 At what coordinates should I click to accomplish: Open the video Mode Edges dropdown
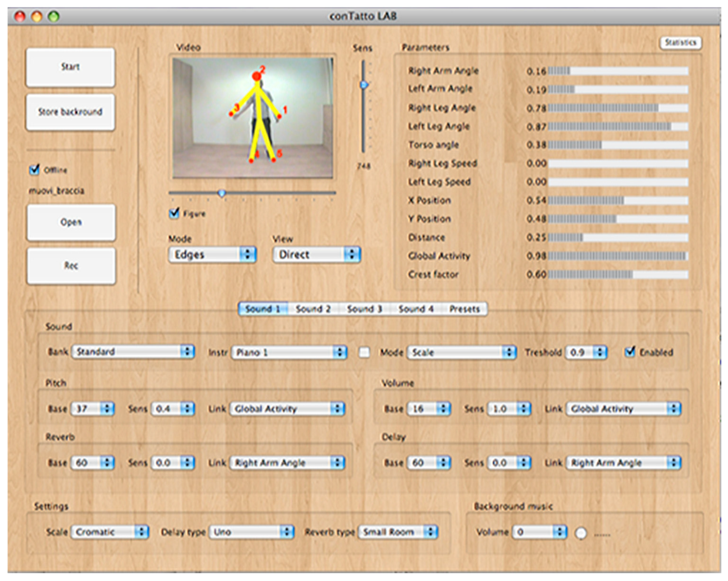[x=212, y=254]
